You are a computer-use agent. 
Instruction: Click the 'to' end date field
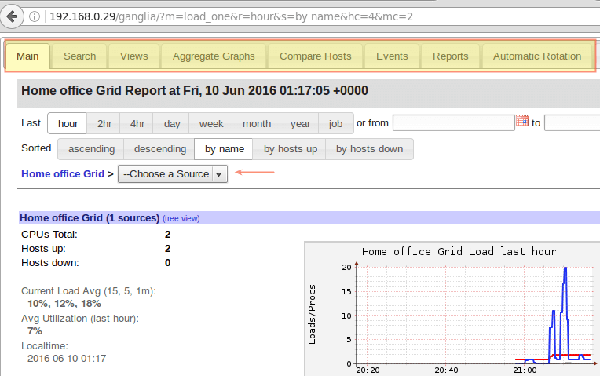click(572, 123)
